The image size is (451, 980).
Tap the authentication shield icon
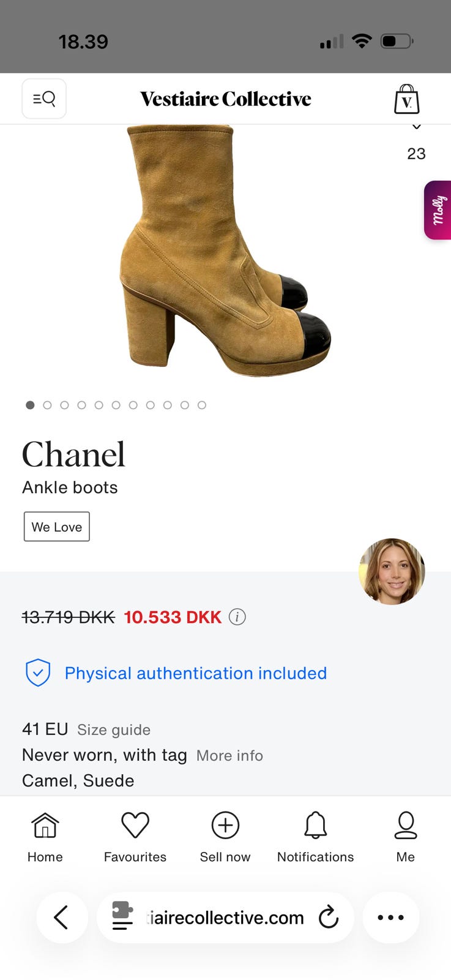pos(38,673)
